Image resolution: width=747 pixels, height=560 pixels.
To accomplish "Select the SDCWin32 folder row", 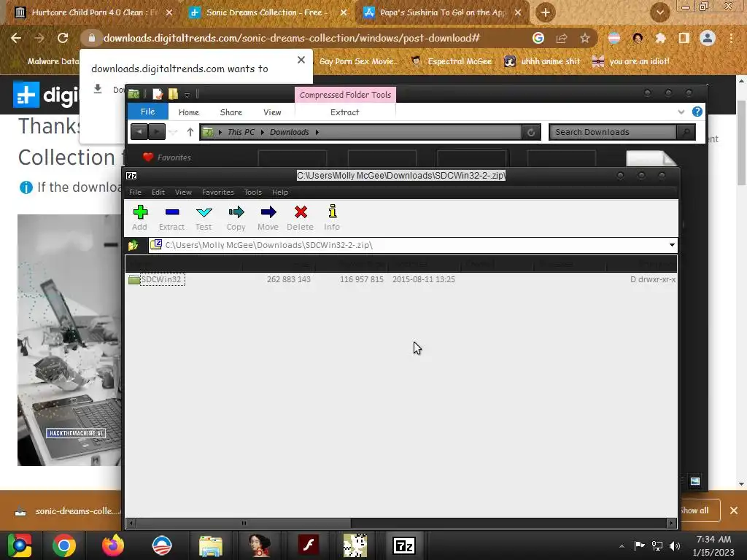I will tap(401, 279).
